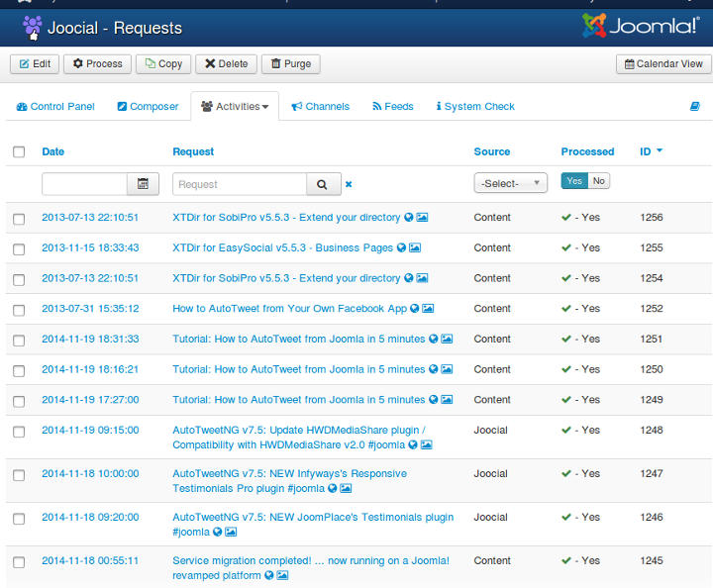
Task: Click the Process button
Action: click(97, 64)
